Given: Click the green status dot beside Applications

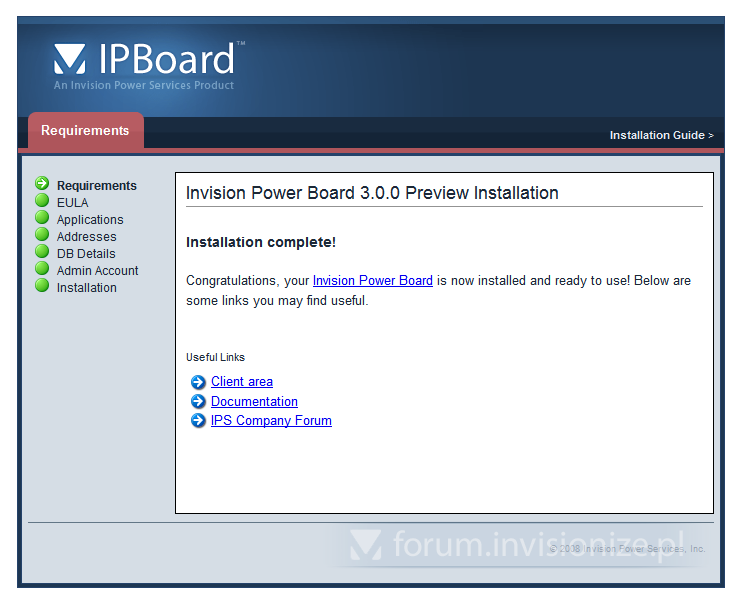Looking at the screenshot, I should pos(42,218).
